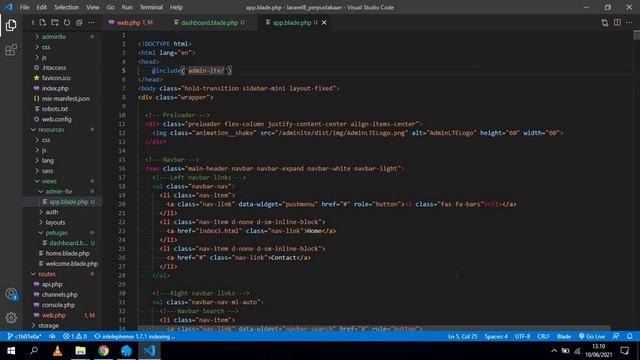This screenshot has width=640, height=360.
Task: Open the Manage gear in activity bar
Action: click(11, 317)
